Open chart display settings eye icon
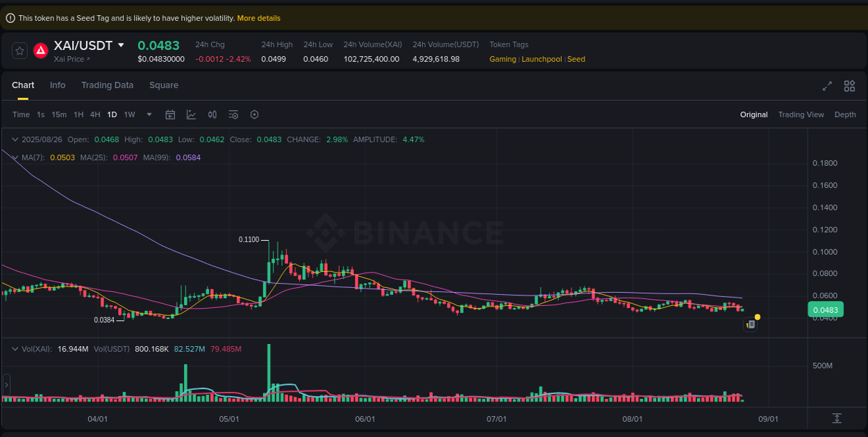The width and height of the screenshot is (868, 437). pyautogui.click(x=233, y=114)
